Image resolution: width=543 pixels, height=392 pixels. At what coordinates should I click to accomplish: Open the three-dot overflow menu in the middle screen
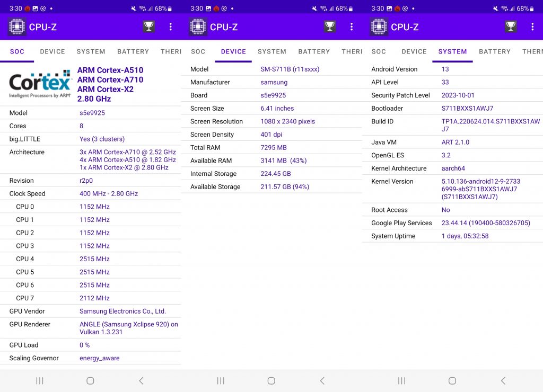click(352, 26)
